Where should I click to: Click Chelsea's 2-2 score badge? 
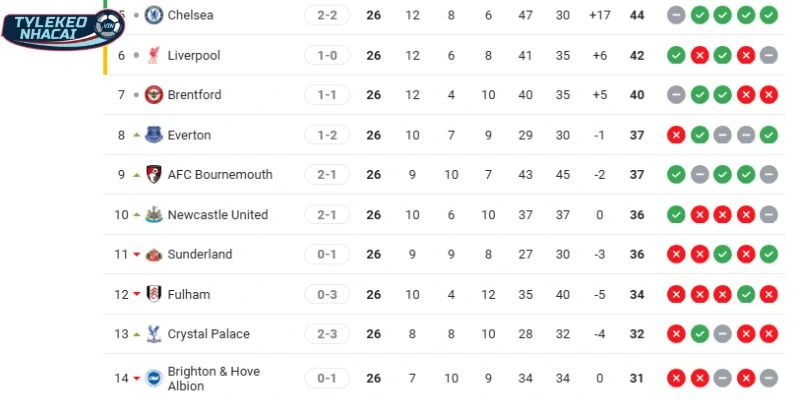point(327,15)
